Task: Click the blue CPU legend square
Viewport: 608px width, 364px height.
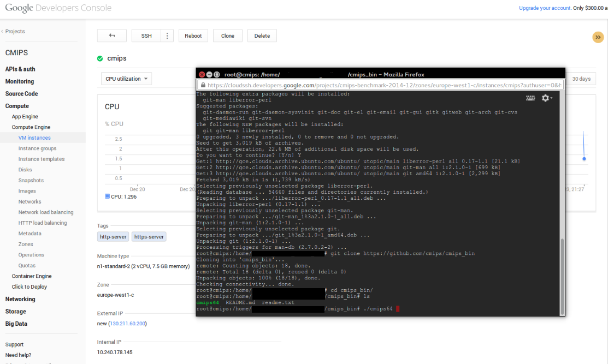Action: [107, 196]
